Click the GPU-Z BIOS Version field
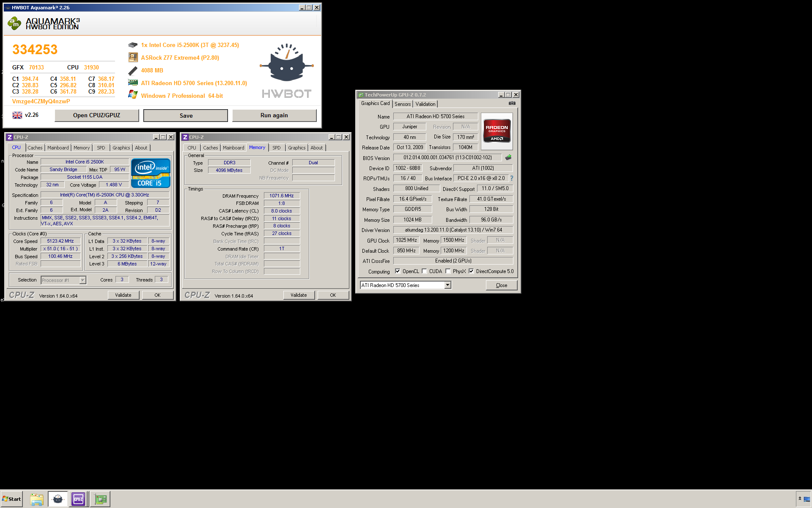Viewport: 812px width, 508px height. point(447,157)
